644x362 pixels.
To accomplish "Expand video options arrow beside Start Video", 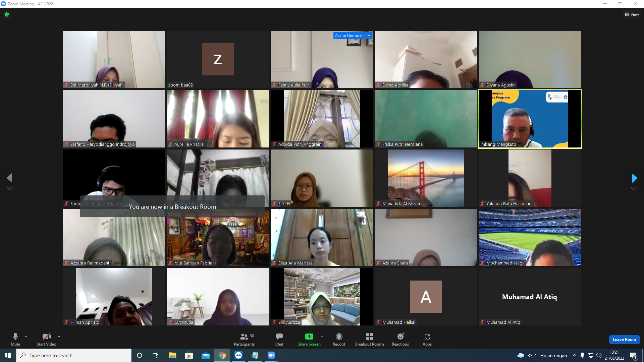I will (59, 337).
